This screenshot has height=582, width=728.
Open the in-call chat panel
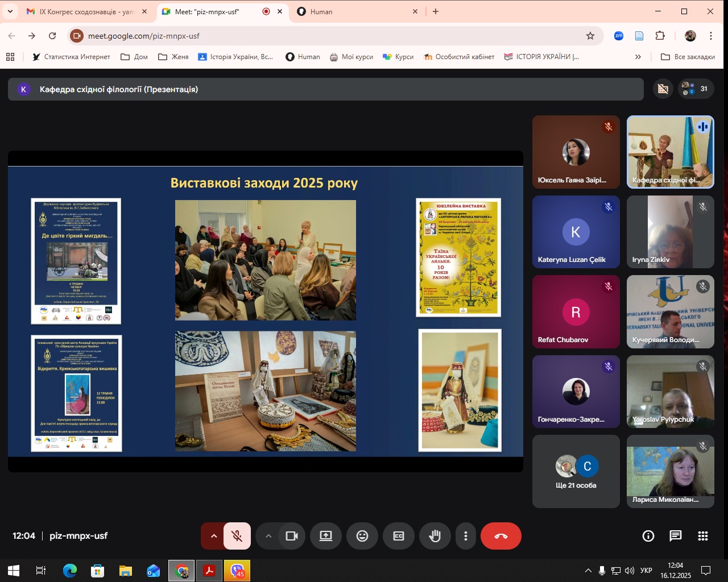676,536
